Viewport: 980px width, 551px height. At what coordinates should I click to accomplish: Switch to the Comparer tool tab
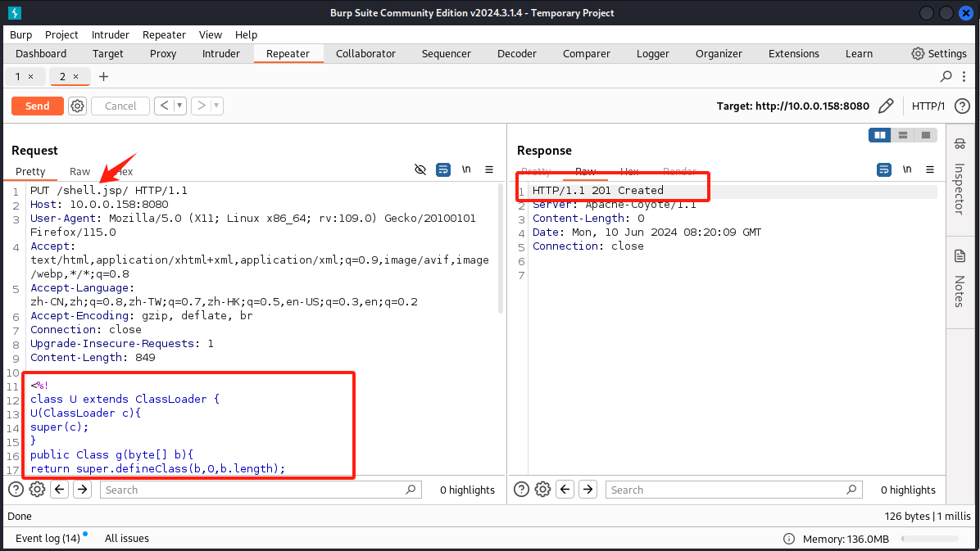point(586,54)
